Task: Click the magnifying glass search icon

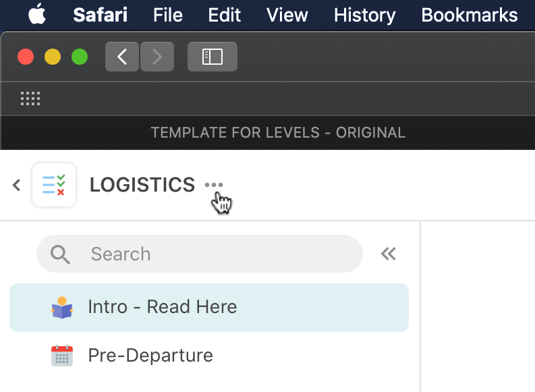Action: (x=60, y=254)
